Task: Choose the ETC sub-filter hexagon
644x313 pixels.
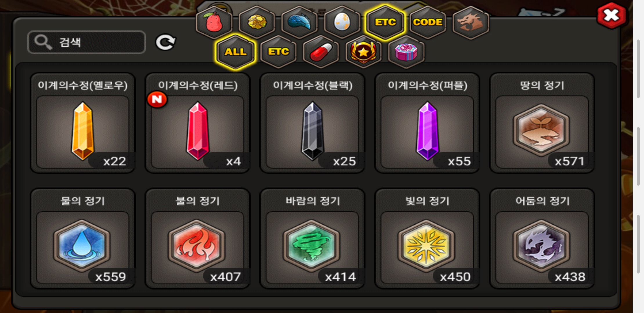Action: click(x=278, y=52)
